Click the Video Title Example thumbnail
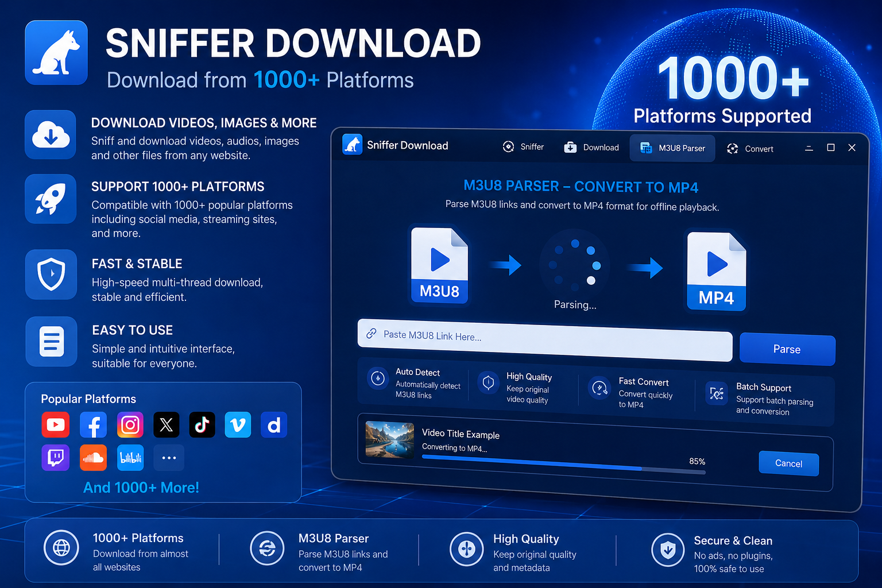 (x=390, y=440)
